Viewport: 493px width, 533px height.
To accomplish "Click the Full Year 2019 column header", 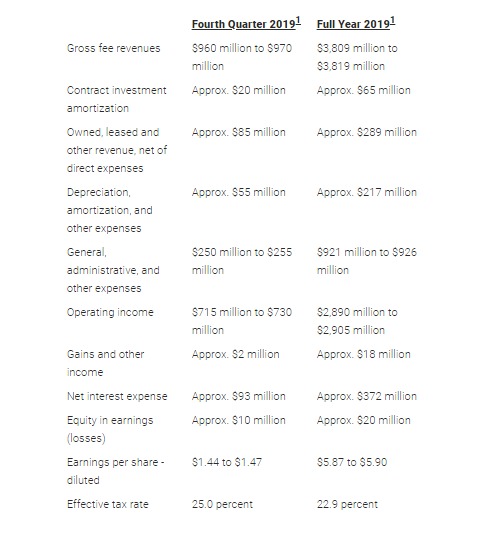I will [353, 24].
